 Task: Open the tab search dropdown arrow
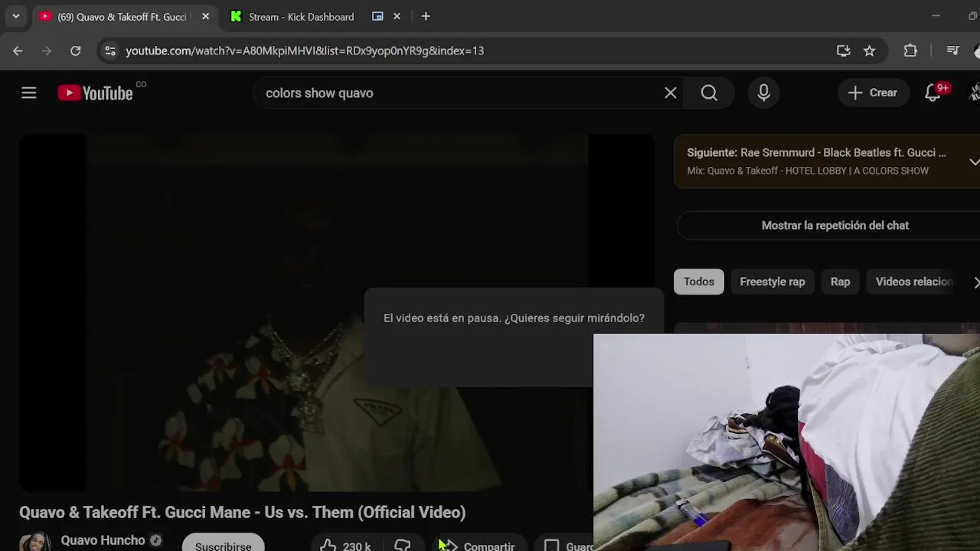(x=15, y=16)
